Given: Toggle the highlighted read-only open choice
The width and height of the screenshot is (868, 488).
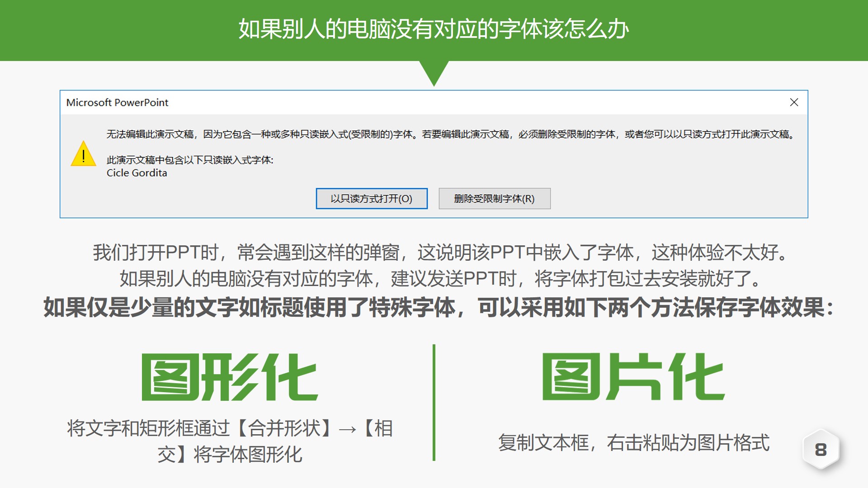Looking at the screenshot, I should 372,198.
